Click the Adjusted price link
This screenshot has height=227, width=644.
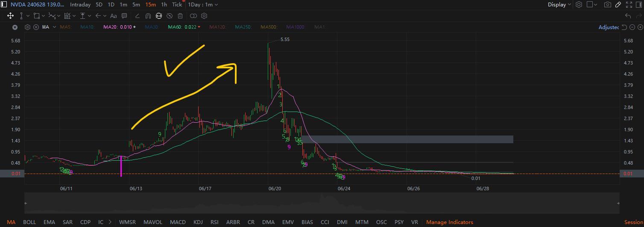609,27
